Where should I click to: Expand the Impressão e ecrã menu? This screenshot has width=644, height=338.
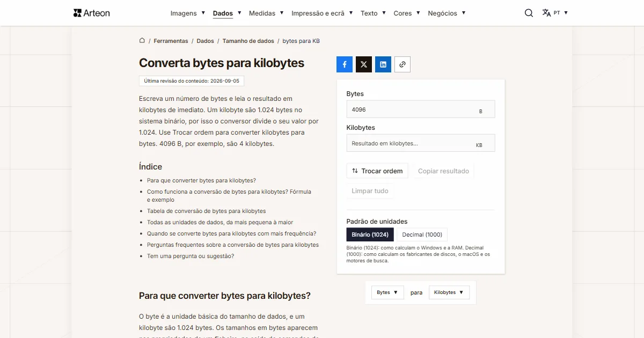[322, 13]
